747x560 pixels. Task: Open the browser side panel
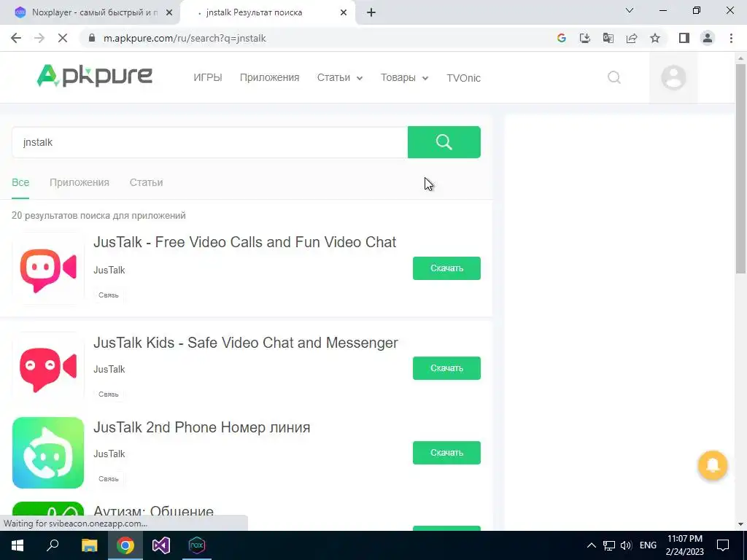tap(684, 38)
